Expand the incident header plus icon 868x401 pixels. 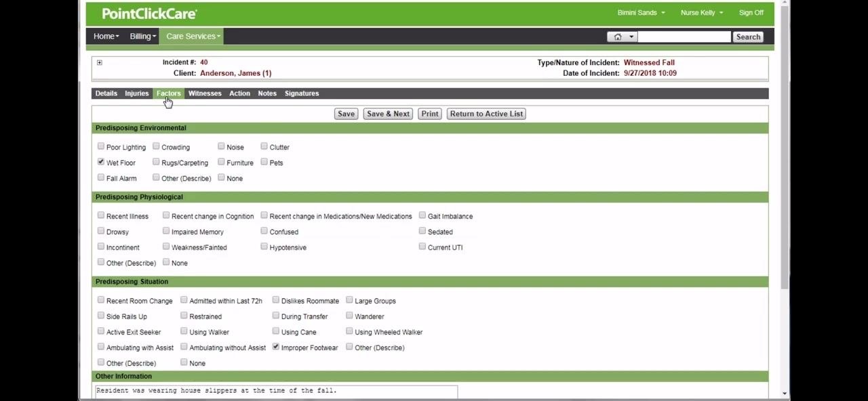(x=99, y=62)
